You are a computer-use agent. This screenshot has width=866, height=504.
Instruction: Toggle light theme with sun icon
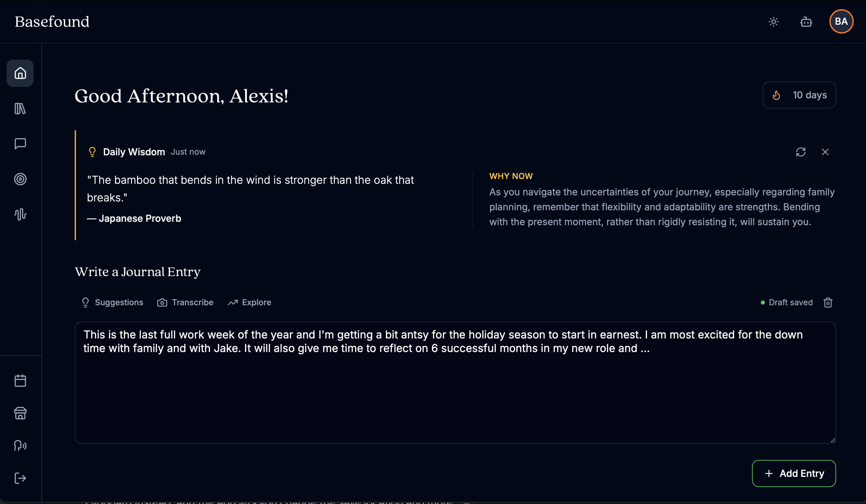pyautogui.click(x=774, y=22)
